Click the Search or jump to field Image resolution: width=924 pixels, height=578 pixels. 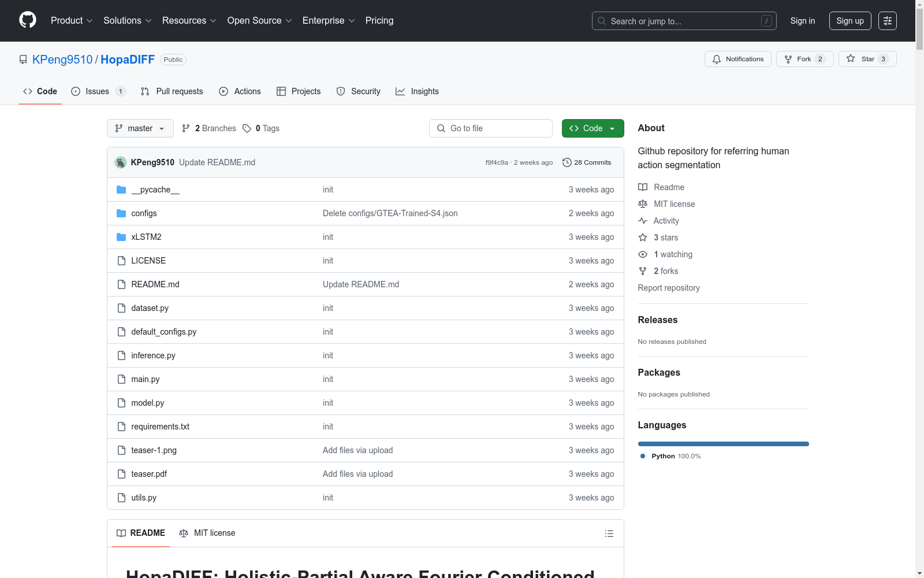[x=684, y=21]
